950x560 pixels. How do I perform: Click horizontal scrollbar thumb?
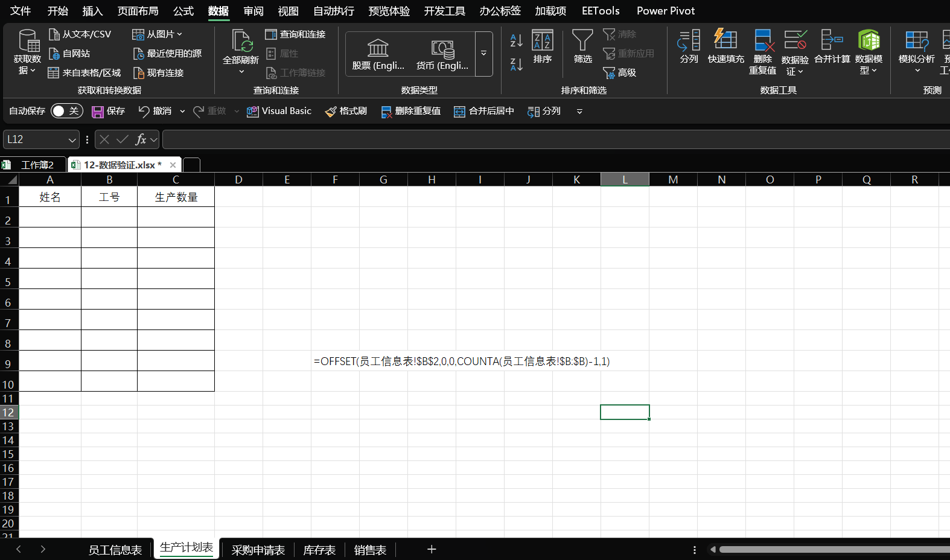834,549
